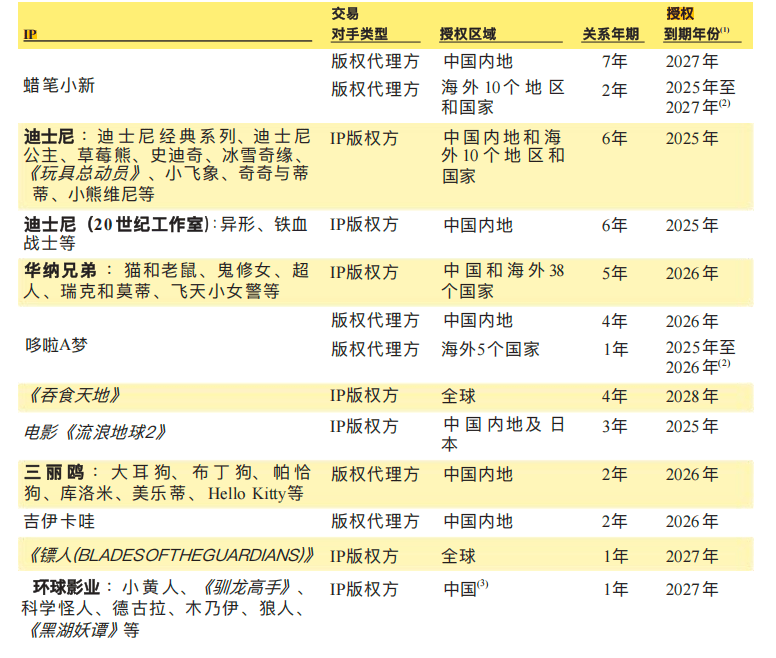Viewport: 776px width, 658px height.
Task: Select the 吉伊卡哇 row label
Action: click(59, 521)
